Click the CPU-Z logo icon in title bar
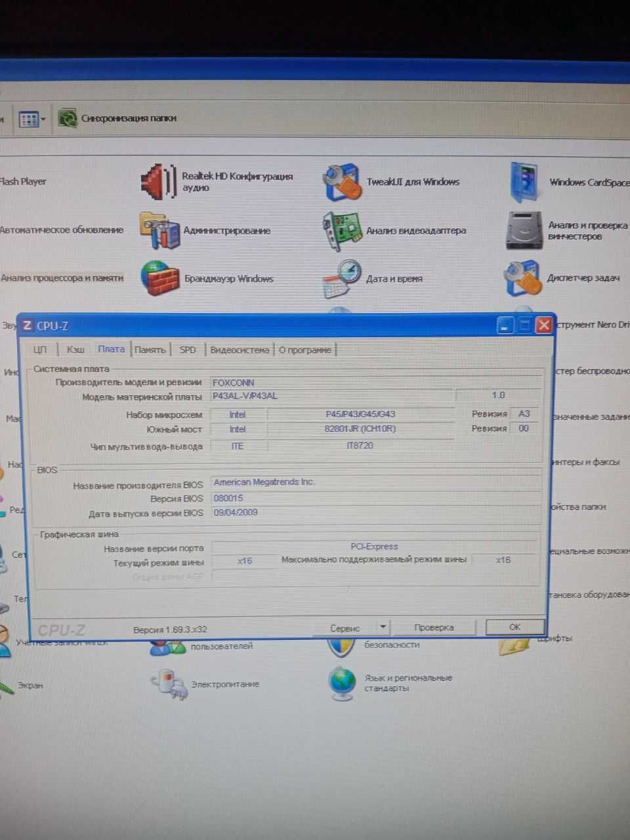Viewport: 630px width, 840px height. [x=27, y=325]
